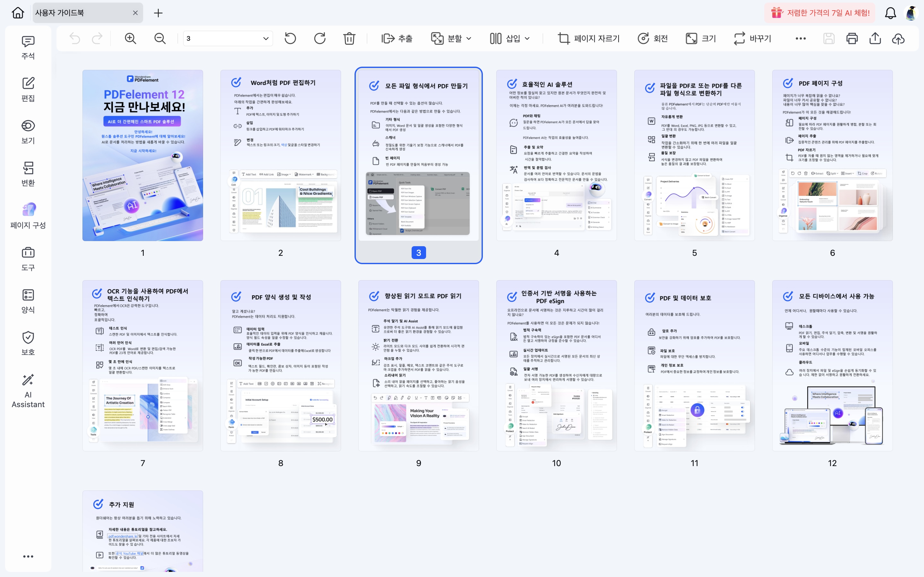Open the notification bell
Screen dimensions: 924x577
coord(890,13)
